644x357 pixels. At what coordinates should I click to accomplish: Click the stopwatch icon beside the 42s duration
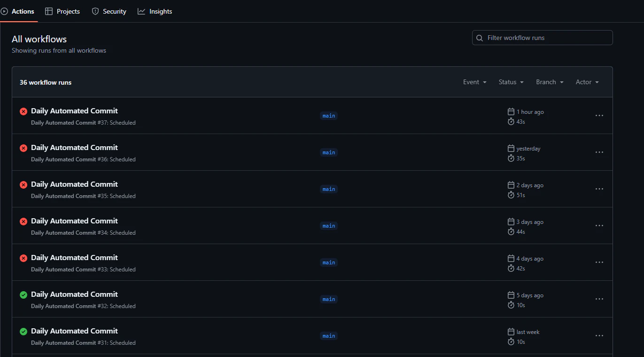[511, 268]
